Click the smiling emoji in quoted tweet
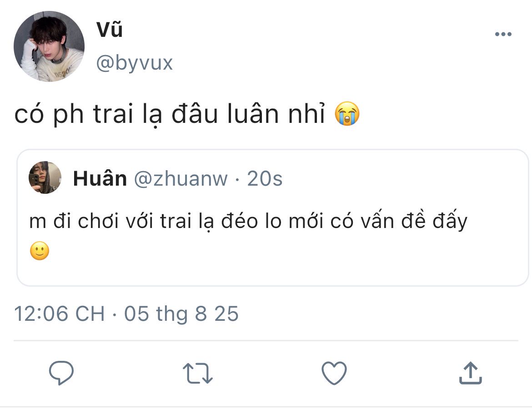Image resolution: width=532 pixels, height=415 pixels. tap(40, 251)
